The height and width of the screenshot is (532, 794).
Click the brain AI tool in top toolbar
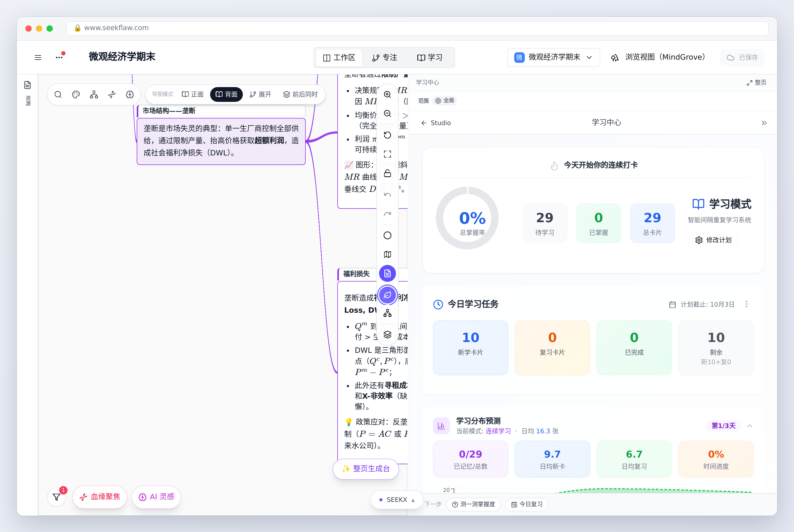tap(130, 94)
